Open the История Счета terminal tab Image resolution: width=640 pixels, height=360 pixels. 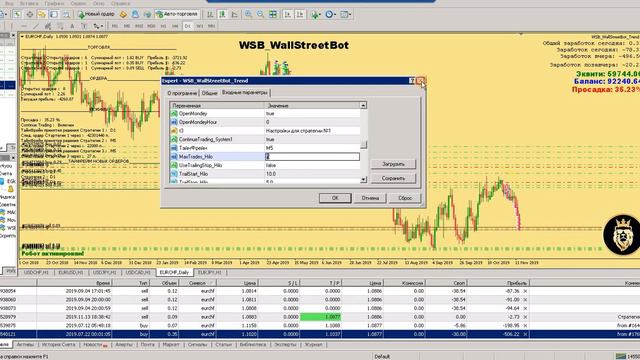point(58,345)
